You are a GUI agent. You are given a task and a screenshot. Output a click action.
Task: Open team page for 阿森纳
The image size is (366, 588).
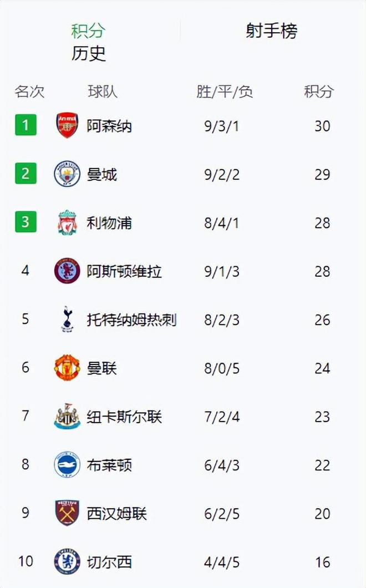tap(109, 126)
